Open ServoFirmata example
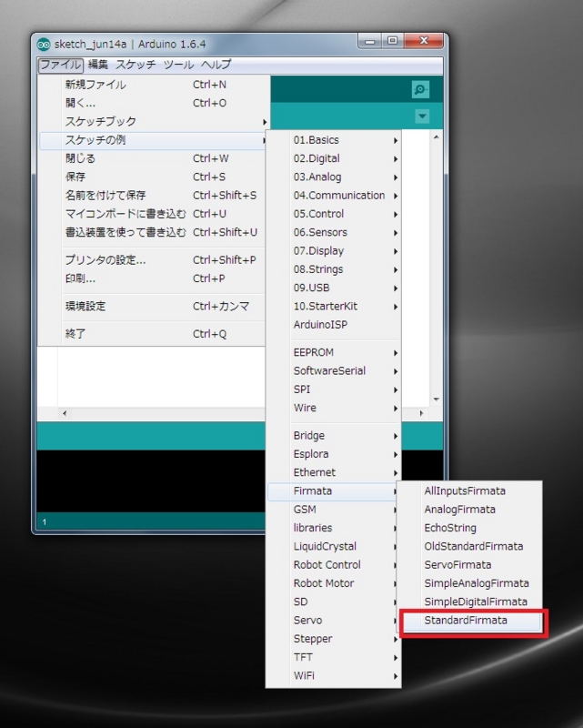Image resolution: width=583 pixels, height=728 pixels. (469, 565)
